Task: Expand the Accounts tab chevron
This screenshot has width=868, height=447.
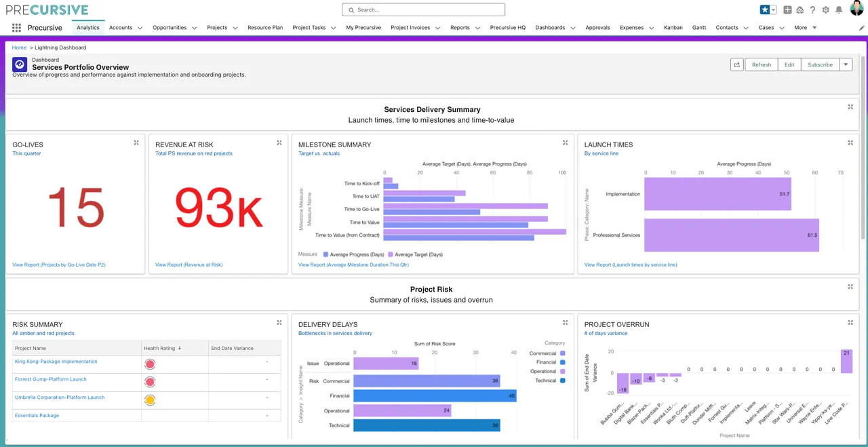Action: tap(140, 28)
